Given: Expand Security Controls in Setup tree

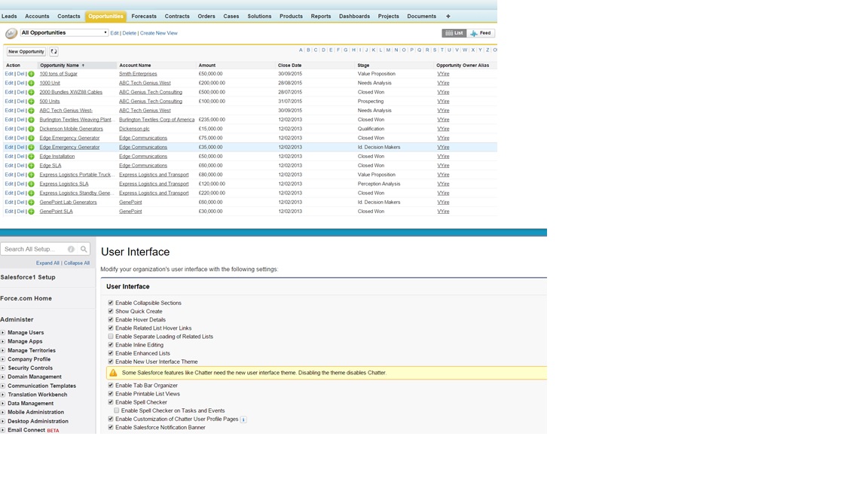Looking at the screenshot, I should [3, 368].
